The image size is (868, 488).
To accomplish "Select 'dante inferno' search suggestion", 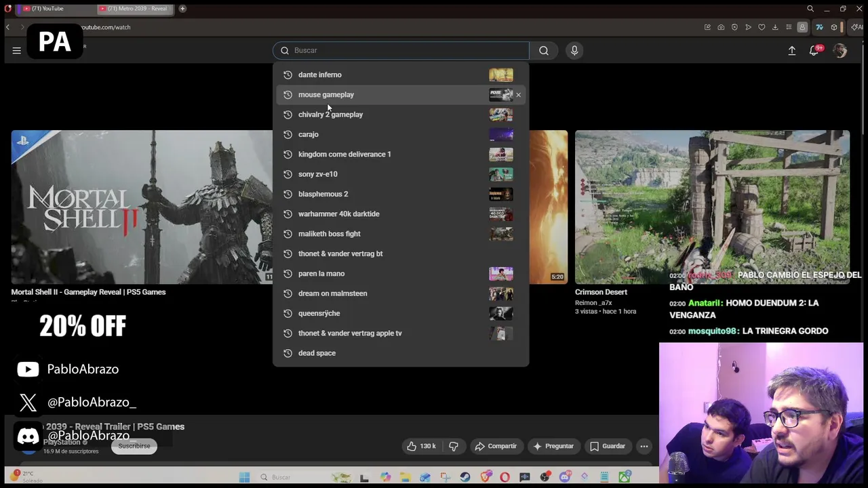I will tap(401, 75).
